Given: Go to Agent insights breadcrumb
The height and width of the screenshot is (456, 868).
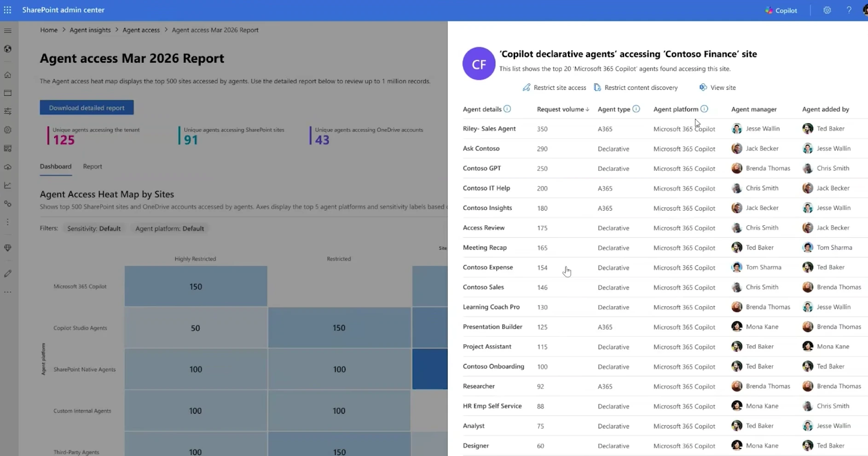Looking at the screenshot, I should click(90, 30).
